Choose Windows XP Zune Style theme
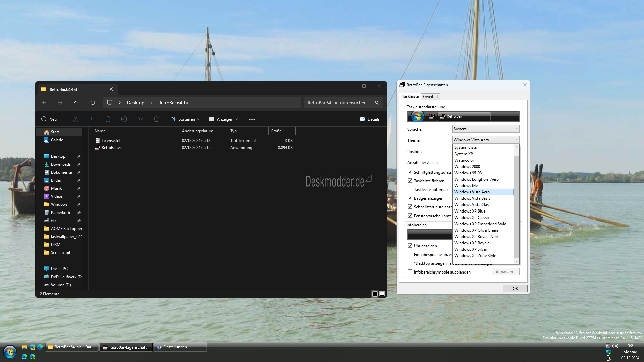Screen dimensions: 644x362 (x=483, y=256)
